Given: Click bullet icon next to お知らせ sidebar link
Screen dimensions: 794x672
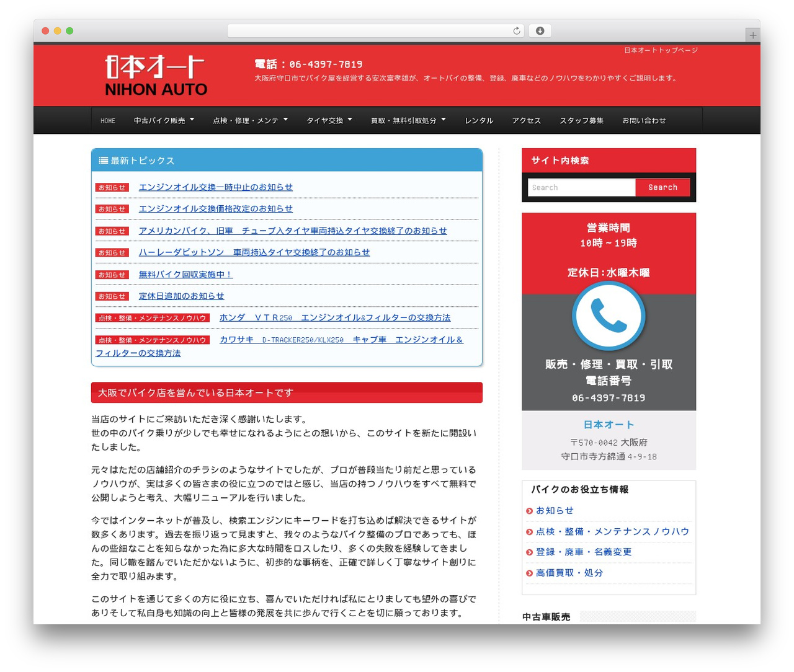Looking at the screenshot, I should click(x=529, y=511).
